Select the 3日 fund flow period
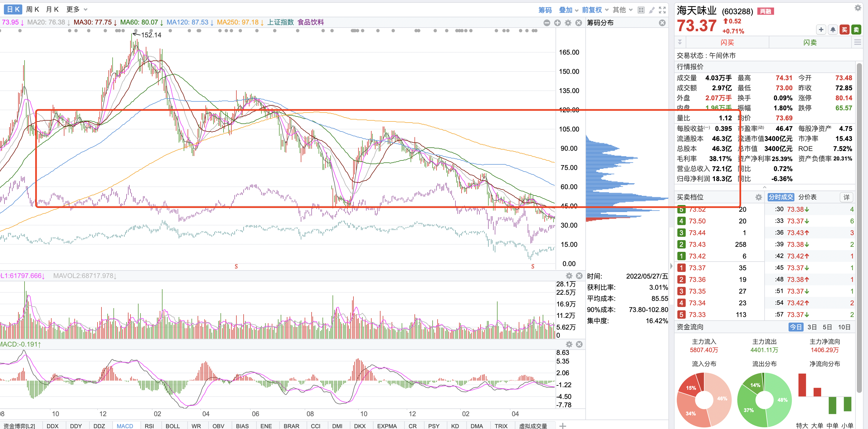 click(x=812, y=327)
